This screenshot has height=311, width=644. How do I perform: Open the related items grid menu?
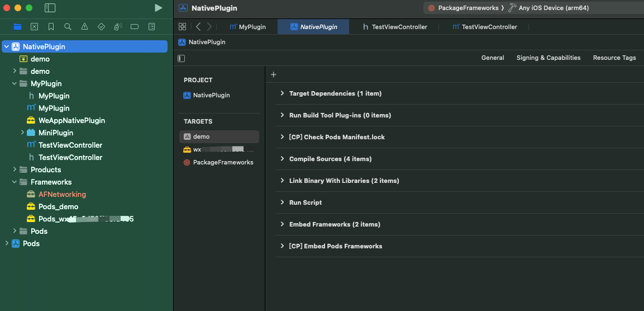tap(182, 27)
